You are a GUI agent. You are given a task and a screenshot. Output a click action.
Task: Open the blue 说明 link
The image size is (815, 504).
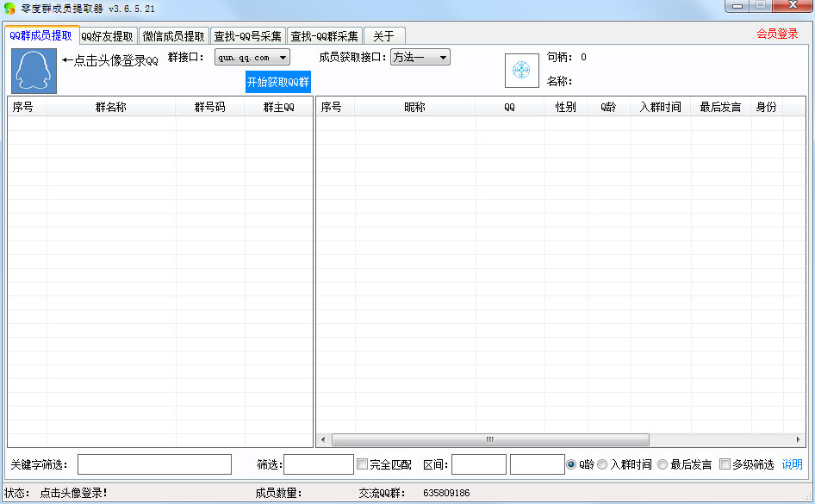pyautogui.click(x=792, y=464)
